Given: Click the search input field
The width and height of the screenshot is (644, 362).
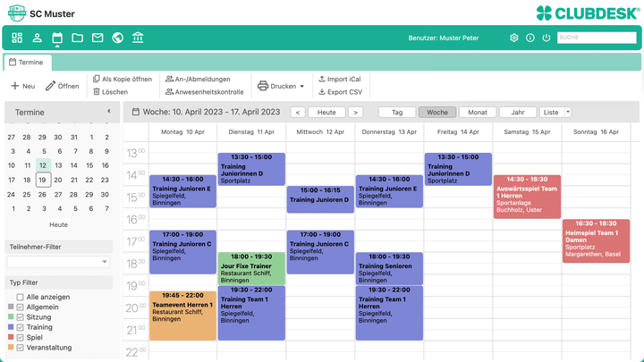Looking at the screenshot, I should 597,38.
